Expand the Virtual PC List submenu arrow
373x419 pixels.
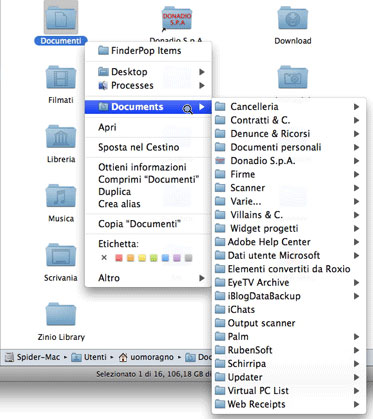[x=356, y=391]
